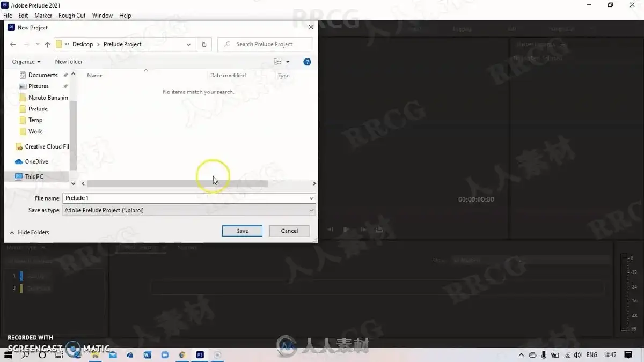
Task: Refresh the folder view
Action: tap(204, 45)
